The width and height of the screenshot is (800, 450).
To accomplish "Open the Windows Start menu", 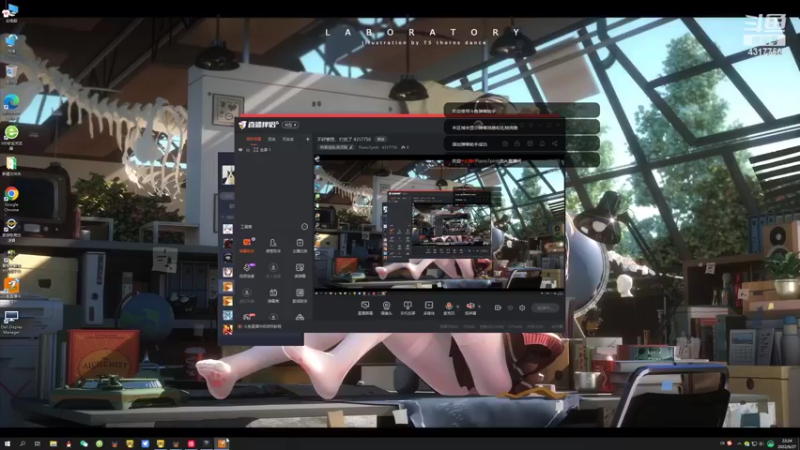I will point(7,443).
